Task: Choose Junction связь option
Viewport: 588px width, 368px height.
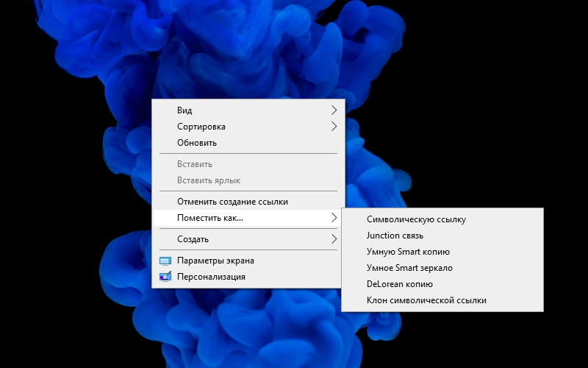Action: point(442,236)
